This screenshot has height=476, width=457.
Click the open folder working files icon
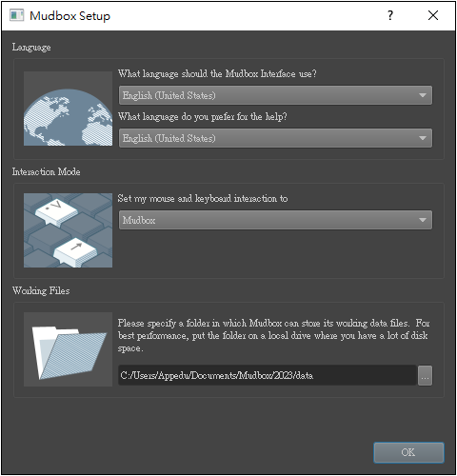coord(68,349)
